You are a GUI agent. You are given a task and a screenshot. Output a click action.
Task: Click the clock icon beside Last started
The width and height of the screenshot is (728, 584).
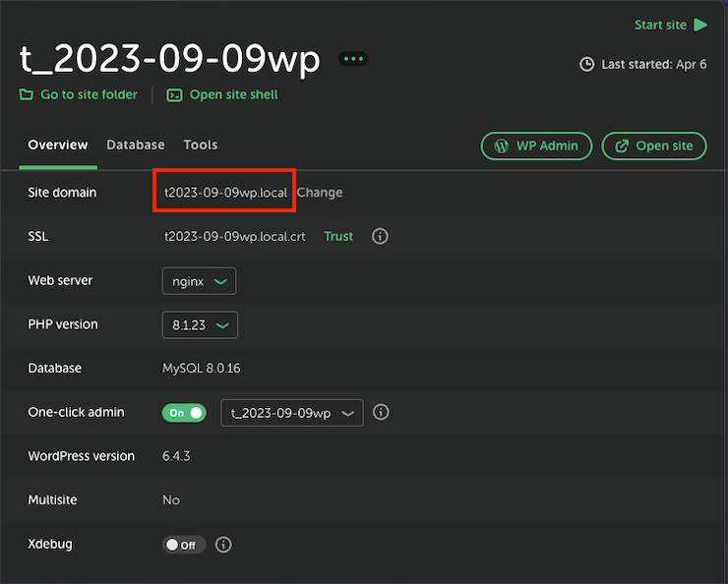[x=587, y=64]
